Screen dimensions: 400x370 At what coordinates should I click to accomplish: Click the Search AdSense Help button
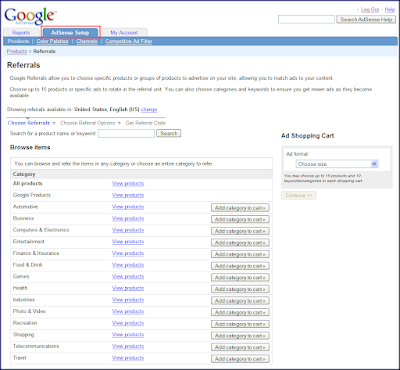366,20
